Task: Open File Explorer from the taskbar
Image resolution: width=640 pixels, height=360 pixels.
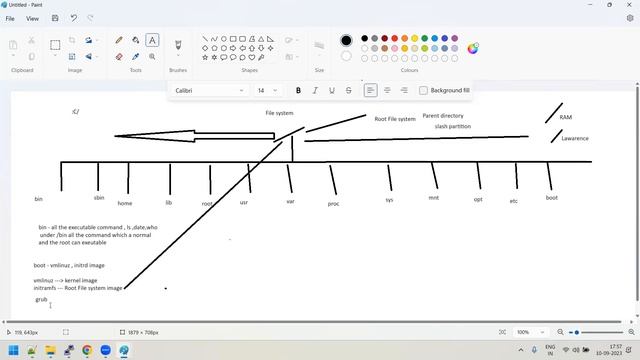Action: coord(50,350)
